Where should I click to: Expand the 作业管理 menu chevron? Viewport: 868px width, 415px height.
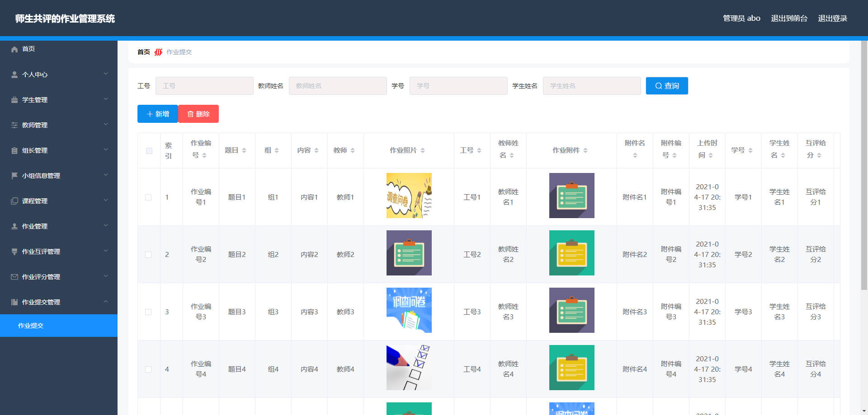coord(106,225)
